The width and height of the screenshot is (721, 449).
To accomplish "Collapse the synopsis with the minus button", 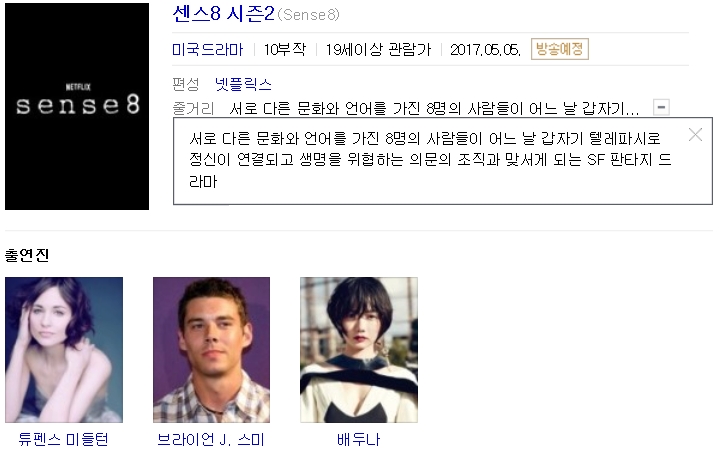I will [x=661, y=107].
